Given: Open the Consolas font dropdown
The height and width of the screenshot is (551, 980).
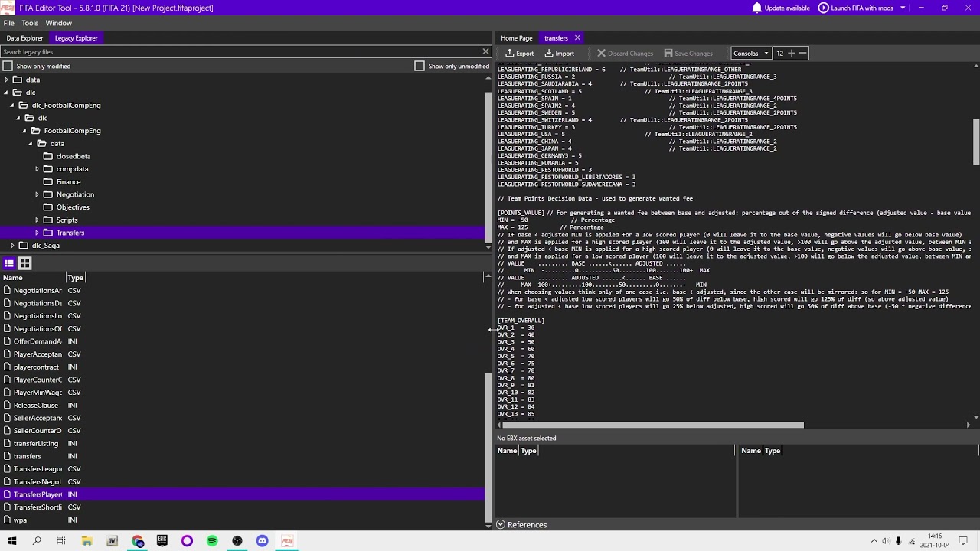Looking at the screenshot, I should pos(750,54).
